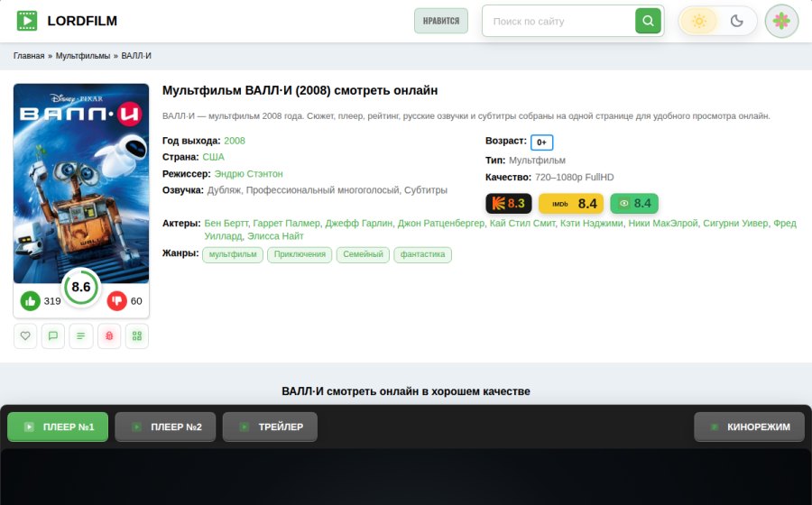The image size is (812, 505).
Task: Open director Эндрю Стэнтон link
Action: coord(249,174)
